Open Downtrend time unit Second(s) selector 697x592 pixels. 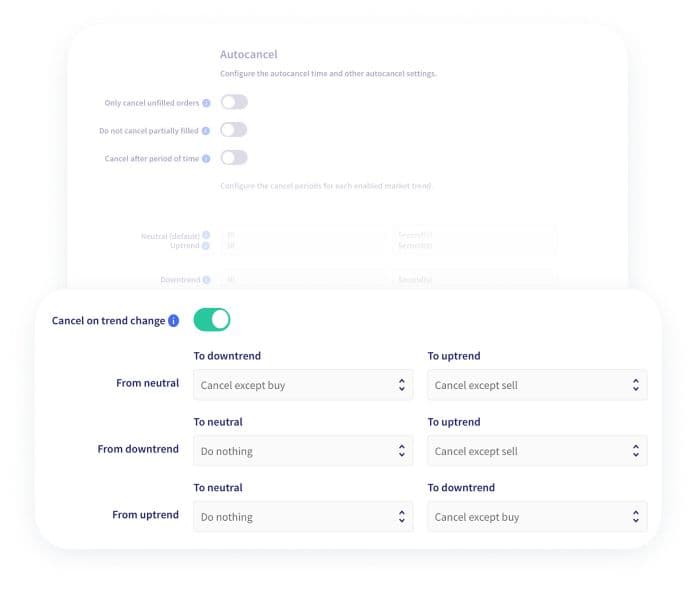[x=474, y=280]
